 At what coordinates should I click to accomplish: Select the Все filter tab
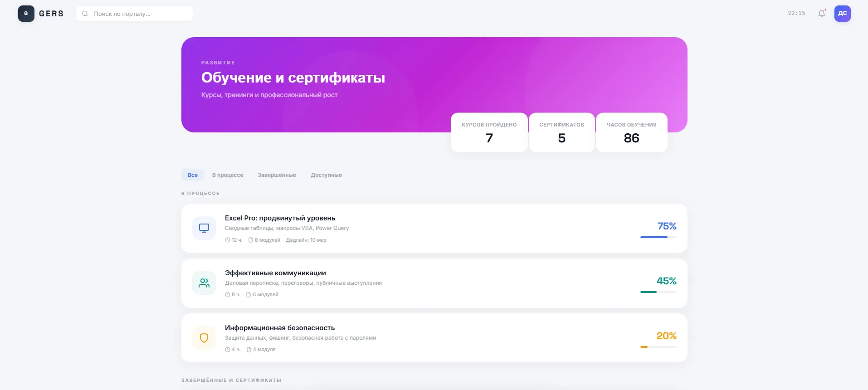tap(193, 175)
